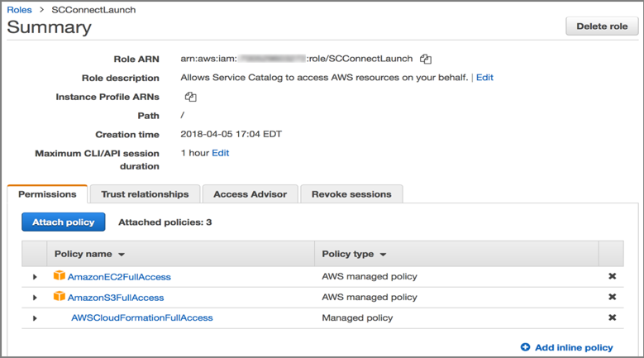This screenshot has height=358, width=644.
Task: Click the plus icon beside Add inline policy
Action: pyautogui.click(x=525, y=347)
